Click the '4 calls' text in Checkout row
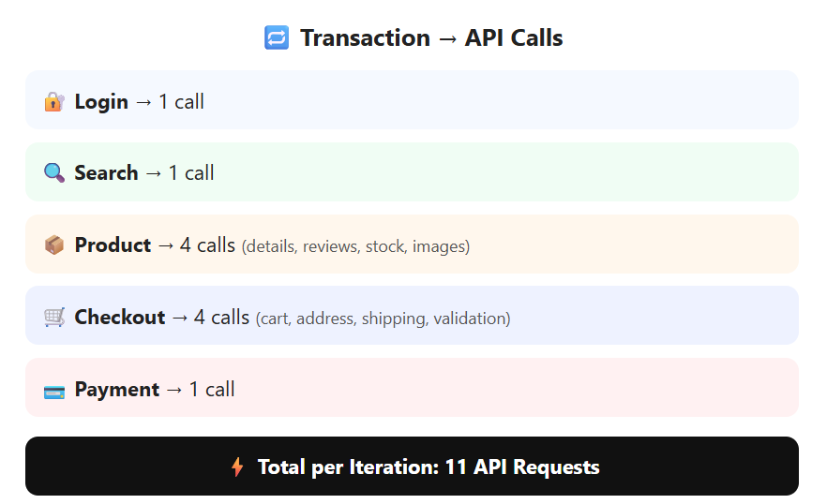This screenshot has height=504, width=827. (x=221, y=318)
